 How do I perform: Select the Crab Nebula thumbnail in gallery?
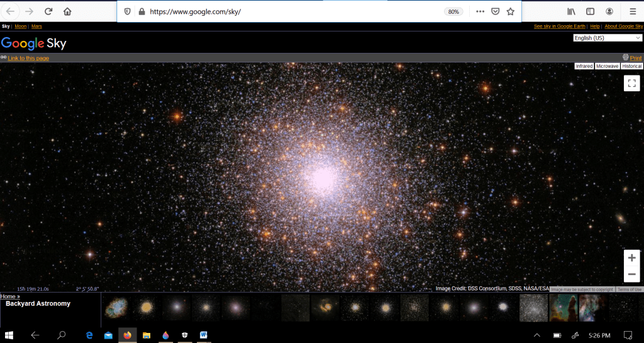click(116, 308)
